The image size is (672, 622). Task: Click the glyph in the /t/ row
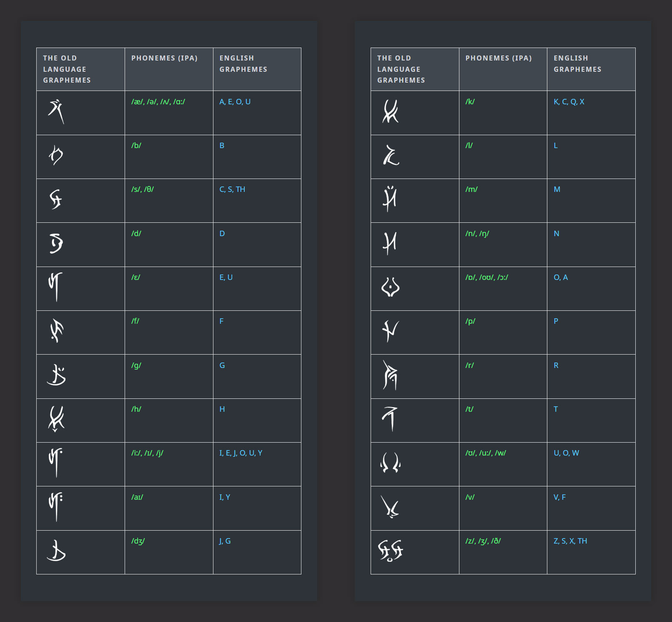click(390, 419)
